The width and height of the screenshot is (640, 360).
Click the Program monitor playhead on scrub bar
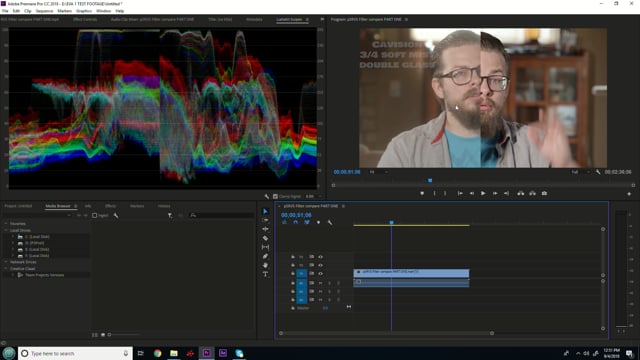pos(430,180)
